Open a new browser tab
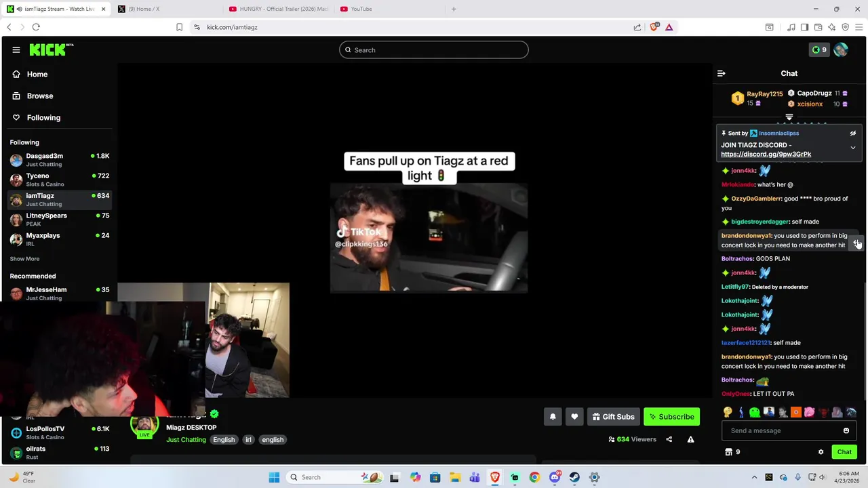This screenshot has height=488, width=868. coord(454,9)
